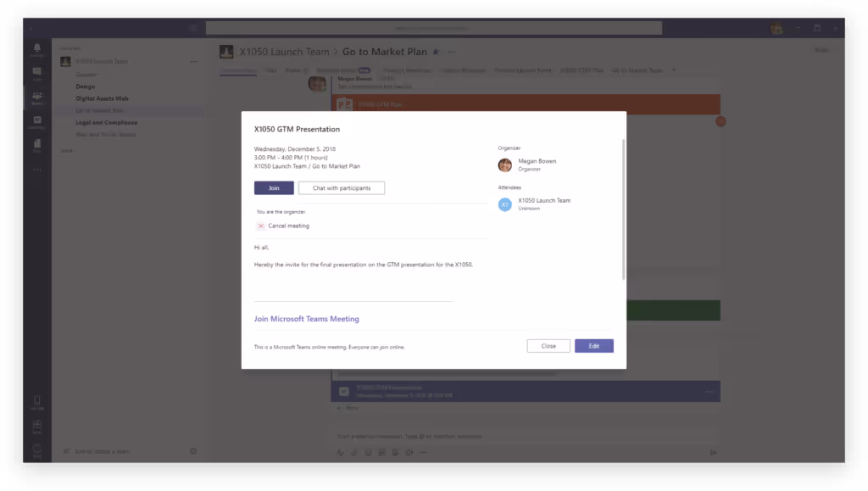Open more compose options ellipsis

423,452
